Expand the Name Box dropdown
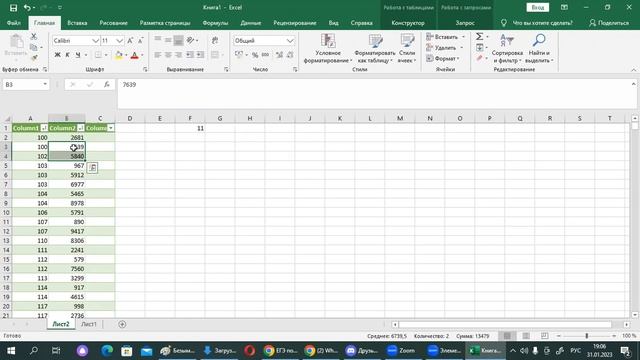This screenshot has height=360, width=640. coord(45,84)
